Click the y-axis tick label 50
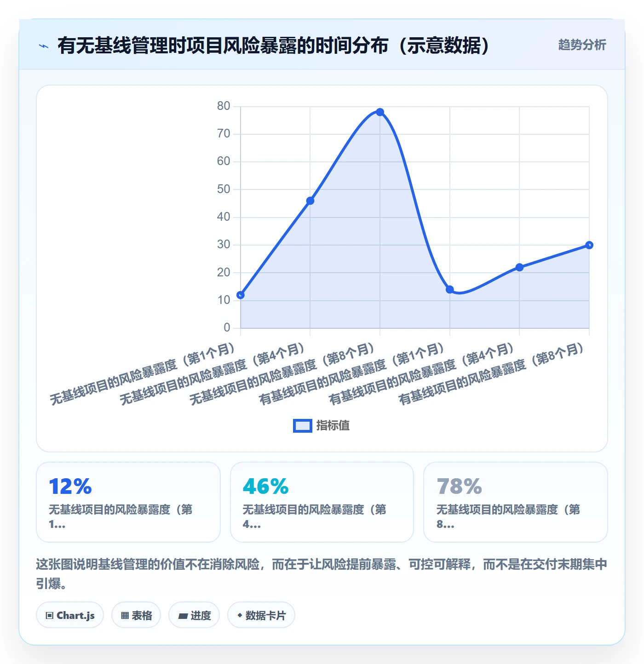The height and width of the screenshot is (664, 644). 224,189
